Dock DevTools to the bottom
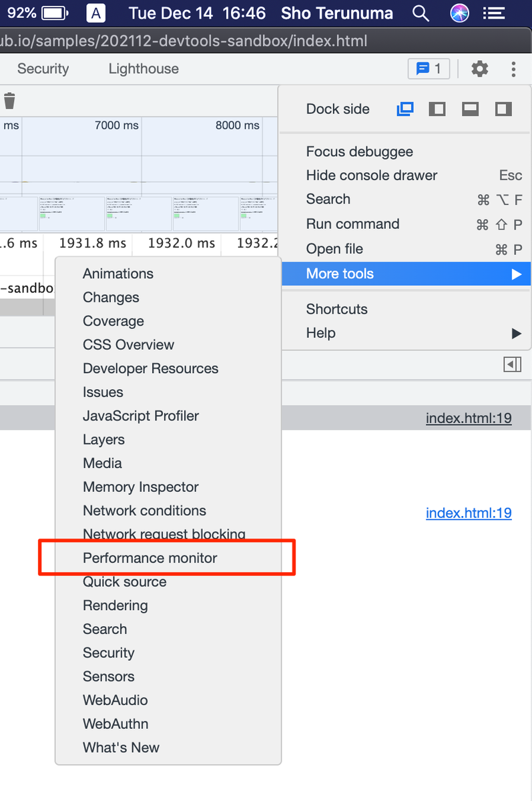This screenshot has height=801, width=532. [x=471, y=109]
